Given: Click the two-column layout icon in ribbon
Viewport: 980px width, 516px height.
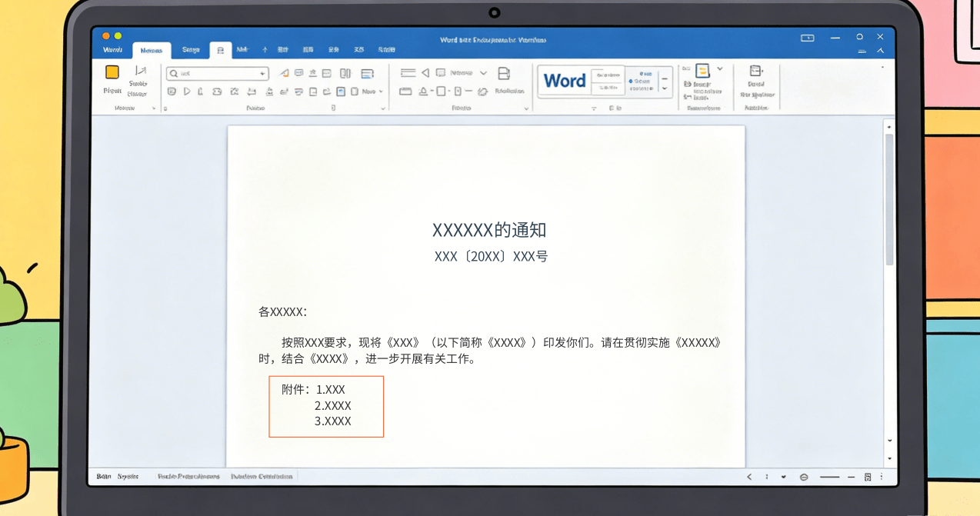Looking at the screenshot, I should [345, 74].
